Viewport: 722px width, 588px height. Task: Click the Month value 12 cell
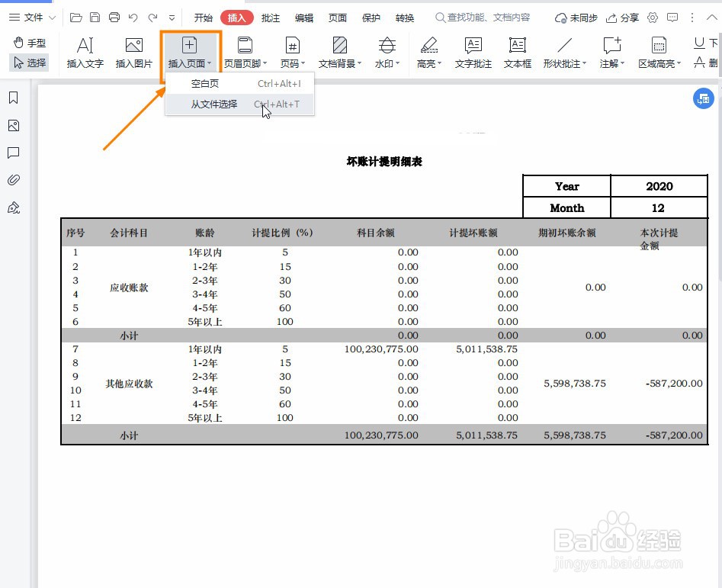pyautogui.click(x=659, y=207)
